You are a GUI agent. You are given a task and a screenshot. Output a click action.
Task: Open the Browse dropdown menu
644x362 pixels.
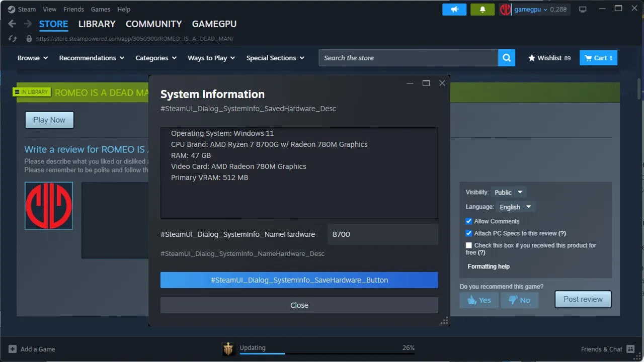(33, 58)
